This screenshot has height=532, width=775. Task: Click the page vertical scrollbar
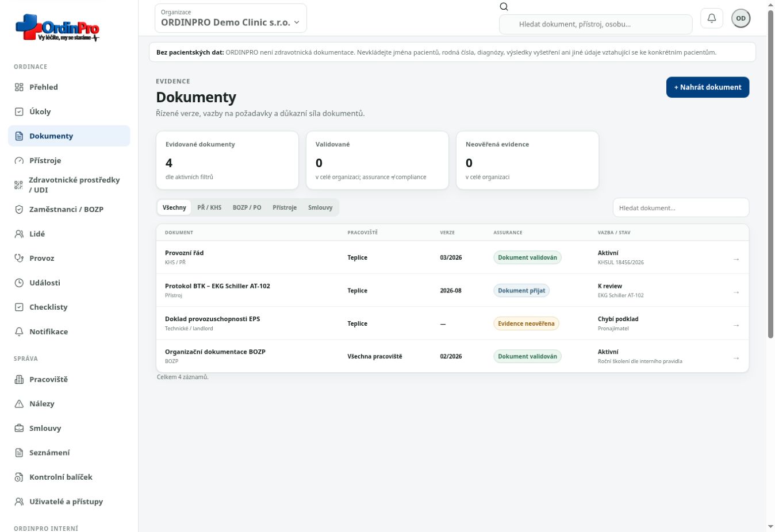770,174
